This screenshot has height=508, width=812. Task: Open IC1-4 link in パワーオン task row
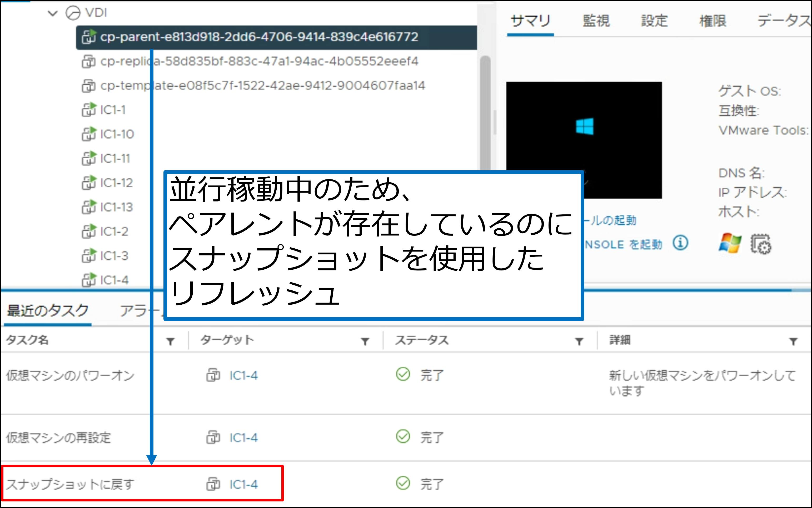(x=243, y=375)
